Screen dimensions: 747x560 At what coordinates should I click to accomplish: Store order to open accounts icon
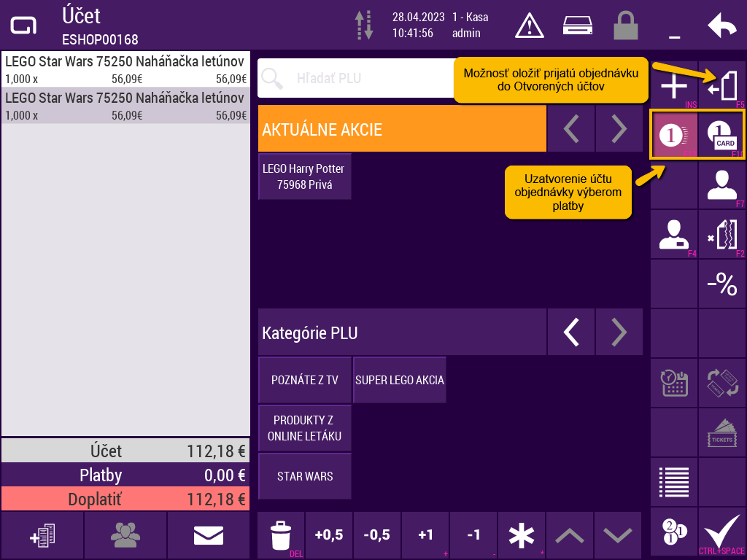pos(721,86)
